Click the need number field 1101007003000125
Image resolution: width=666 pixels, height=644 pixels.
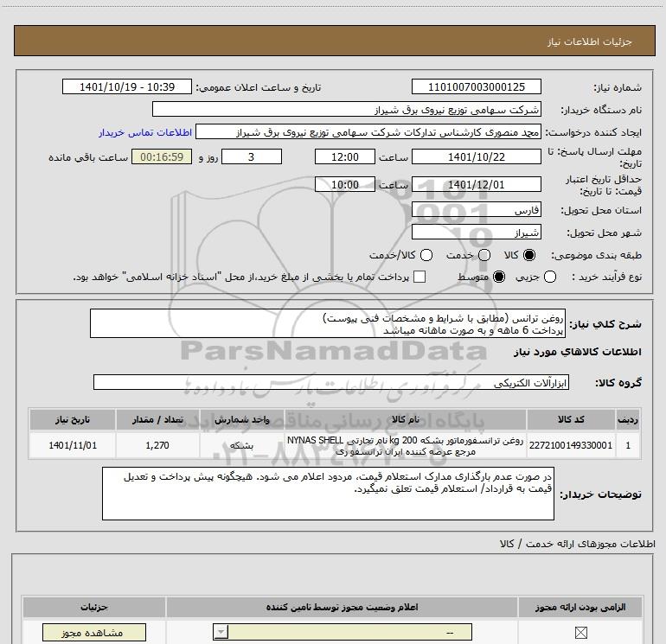pos(476,87)
